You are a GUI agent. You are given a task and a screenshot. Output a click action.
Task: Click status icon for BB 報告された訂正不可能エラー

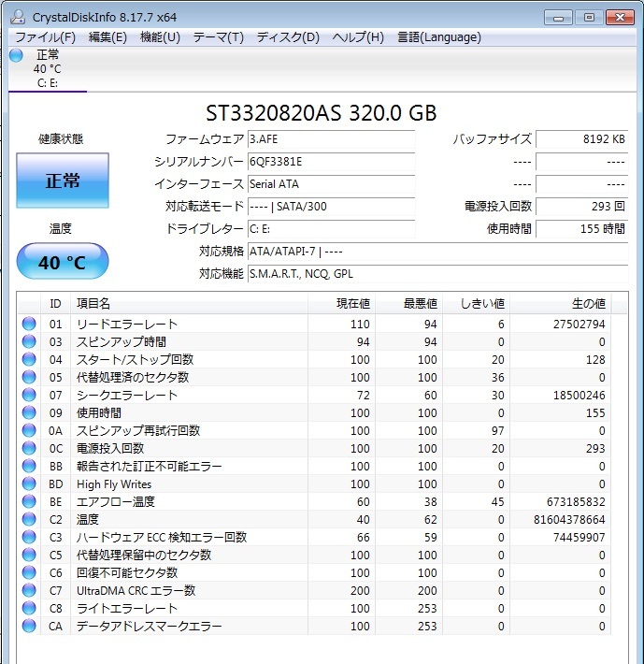(29, 466)
